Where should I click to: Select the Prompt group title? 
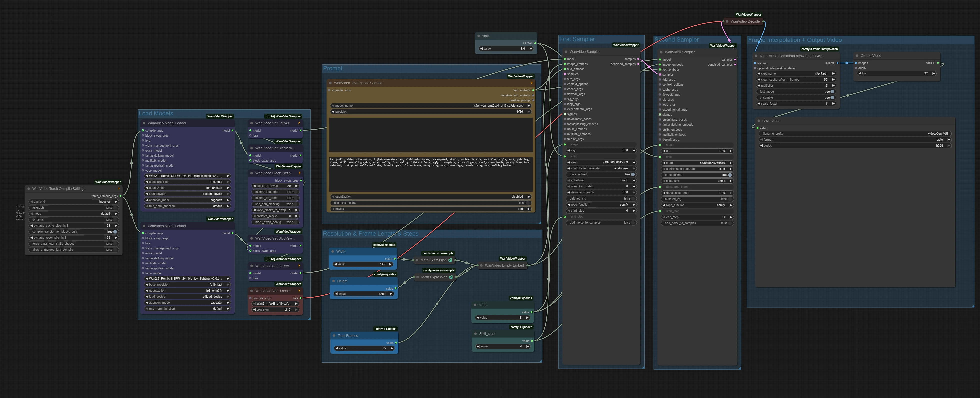pyautogui.click(x=333, y=69)
